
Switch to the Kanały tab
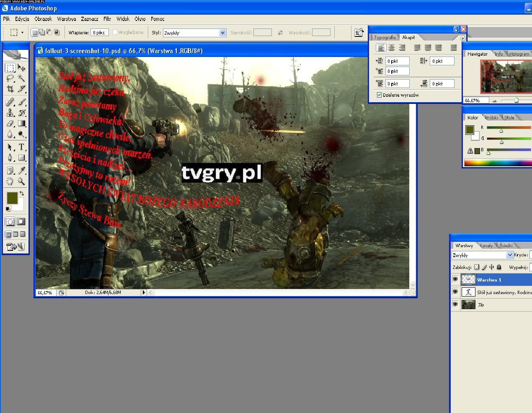tap(486, 245)
